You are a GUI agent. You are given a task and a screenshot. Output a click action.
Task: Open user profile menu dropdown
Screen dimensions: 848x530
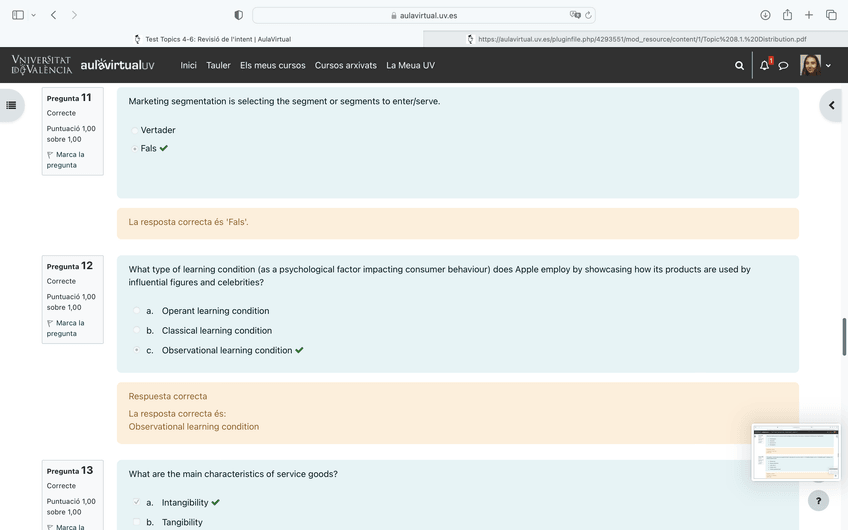pos(816,66)
